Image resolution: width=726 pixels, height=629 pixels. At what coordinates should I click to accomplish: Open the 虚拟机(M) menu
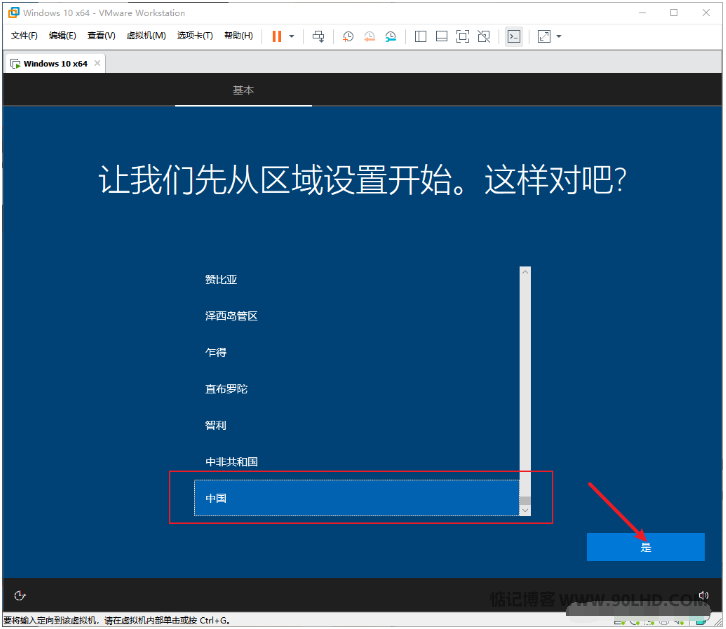146,36
